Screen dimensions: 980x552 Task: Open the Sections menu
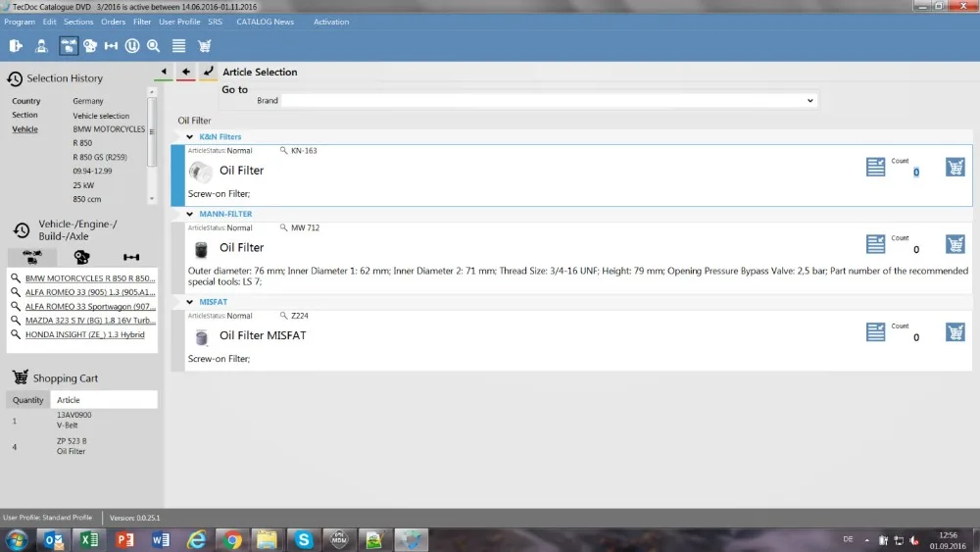[x=78, y=22]
